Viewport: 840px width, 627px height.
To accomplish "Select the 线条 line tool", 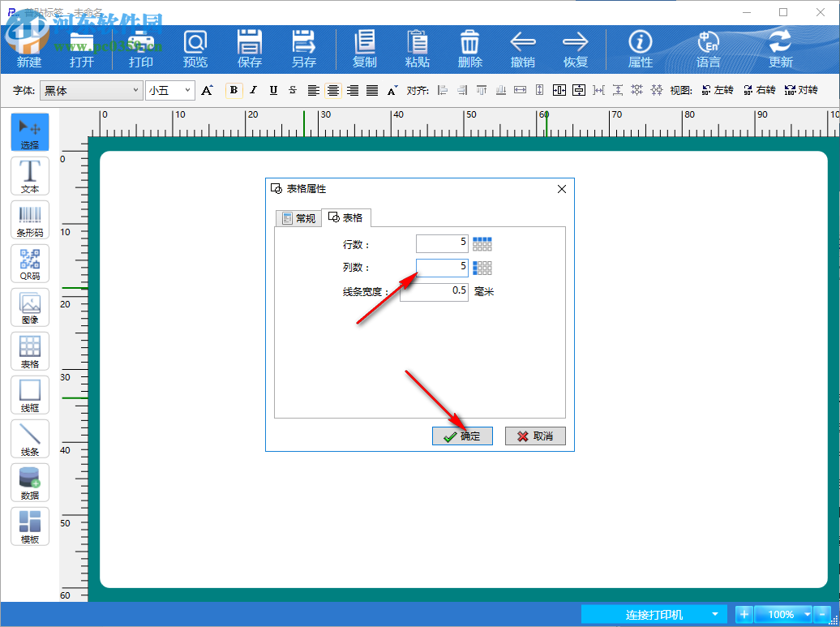I will point(30,439).
